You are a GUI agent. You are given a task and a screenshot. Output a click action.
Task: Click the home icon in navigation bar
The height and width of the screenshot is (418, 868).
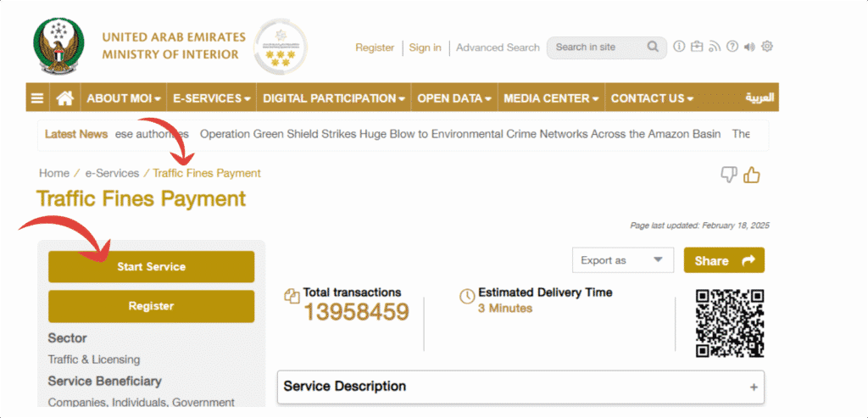[x=65, y=98]
